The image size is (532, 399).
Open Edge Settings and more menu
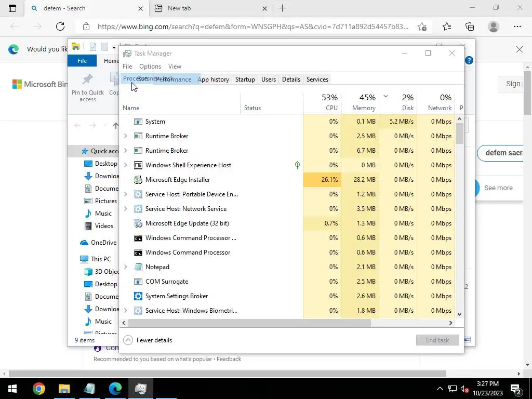tap(517, 26)
